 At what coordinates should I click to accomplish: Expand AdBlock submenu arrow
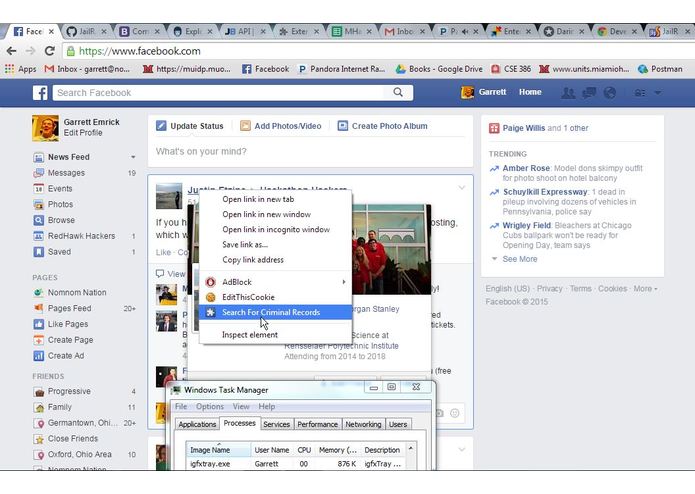(x=344, y=282)
